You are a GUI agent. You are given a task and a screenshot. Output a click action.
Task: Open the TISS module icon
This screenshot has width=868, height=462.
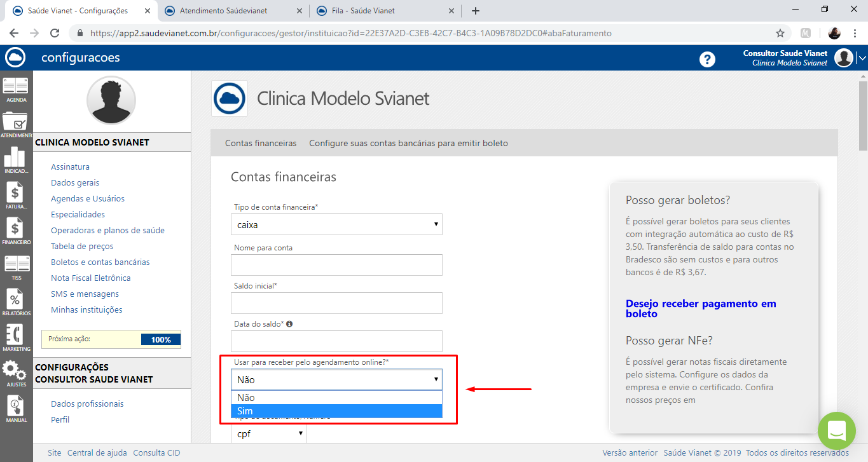pyautogui.click(x=17, y=268)
